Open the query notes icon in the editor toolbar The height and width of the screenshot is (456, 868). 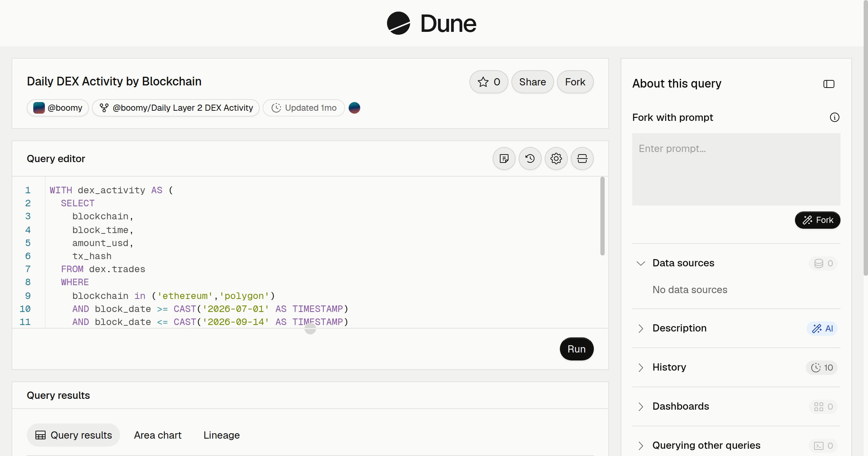pyautogui.click(x=504, y=159)
